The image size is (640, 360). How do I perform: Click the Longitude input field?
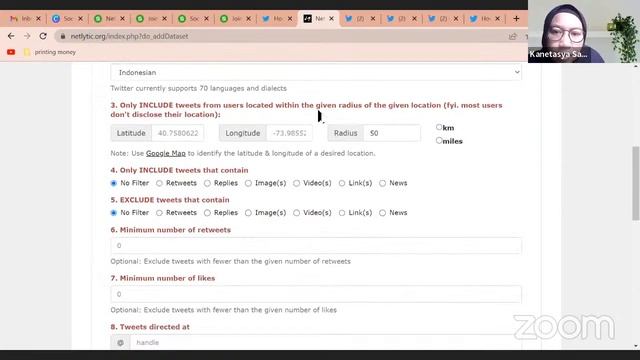pos(289,133)
